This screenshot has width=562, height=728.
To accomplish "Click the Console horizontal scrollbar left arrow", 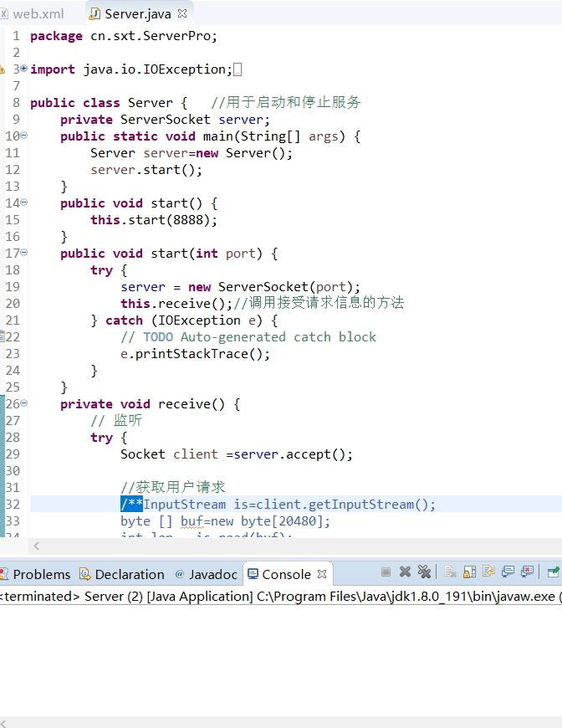I will [3, 722].
